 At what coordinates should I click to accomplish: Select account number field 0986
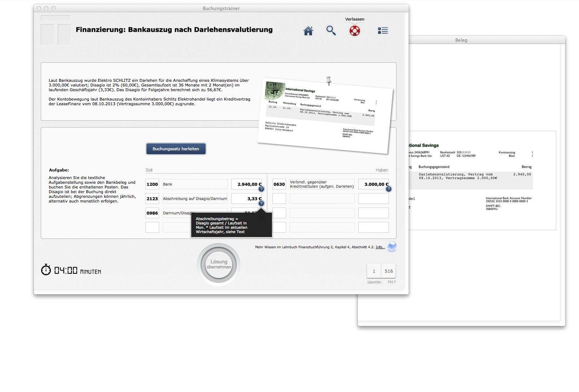point(152,213)
